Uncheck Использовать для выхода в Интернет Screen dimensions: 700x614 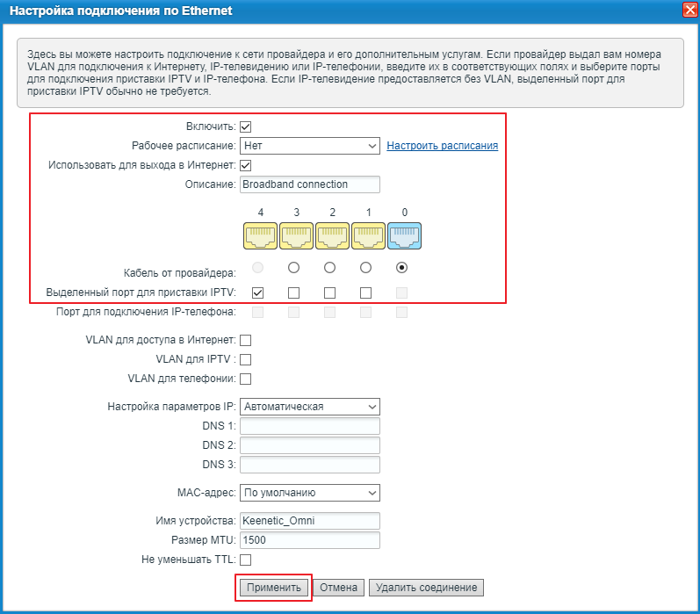(x=246, y=165)
